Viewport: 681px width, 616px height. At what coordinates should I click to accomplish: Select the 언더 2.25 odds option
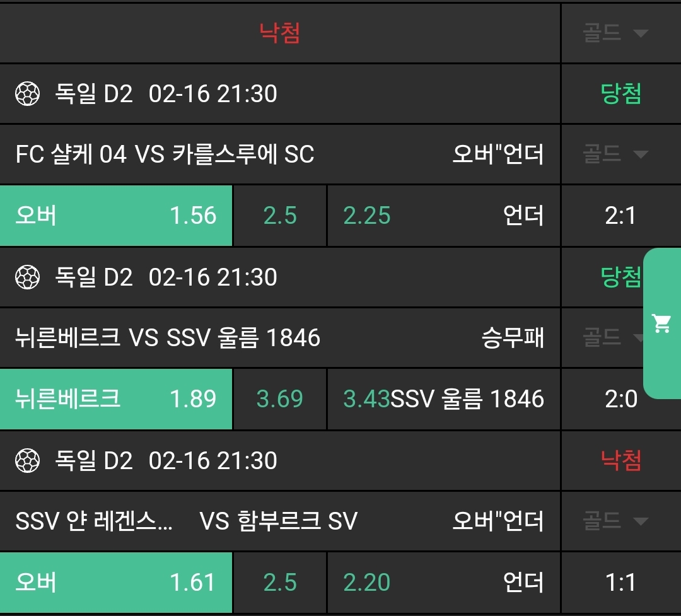(443, 216)
